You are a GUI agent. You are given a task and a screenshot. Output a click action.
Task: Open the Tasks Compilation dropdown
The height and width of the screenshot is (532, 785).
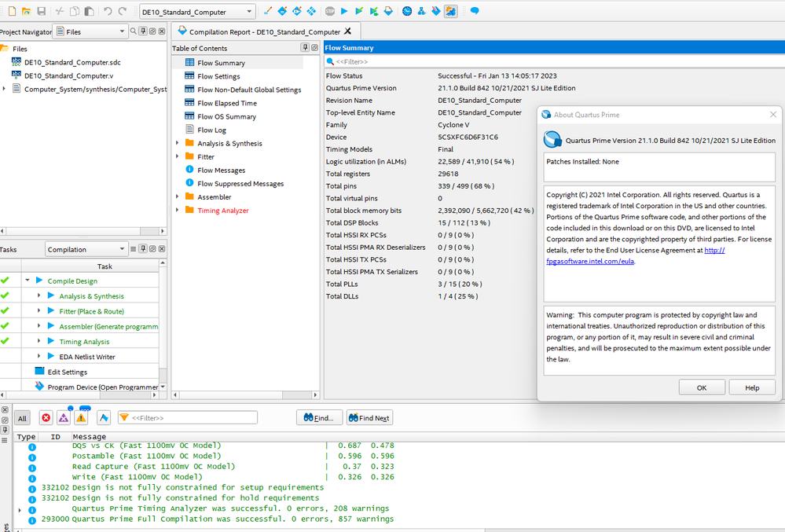(85, 249)
